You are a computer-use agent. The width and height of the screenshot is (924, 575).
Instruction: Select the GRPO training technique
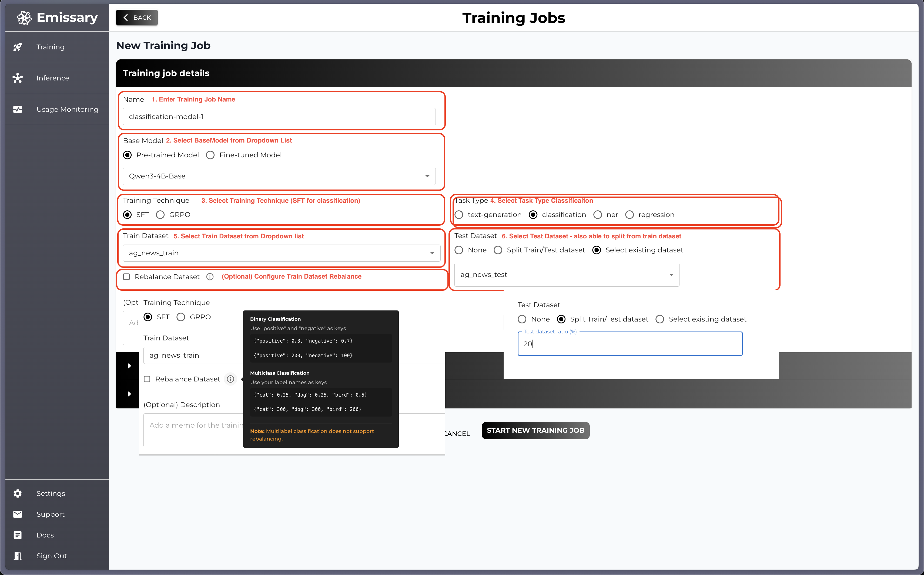(160, 215)
